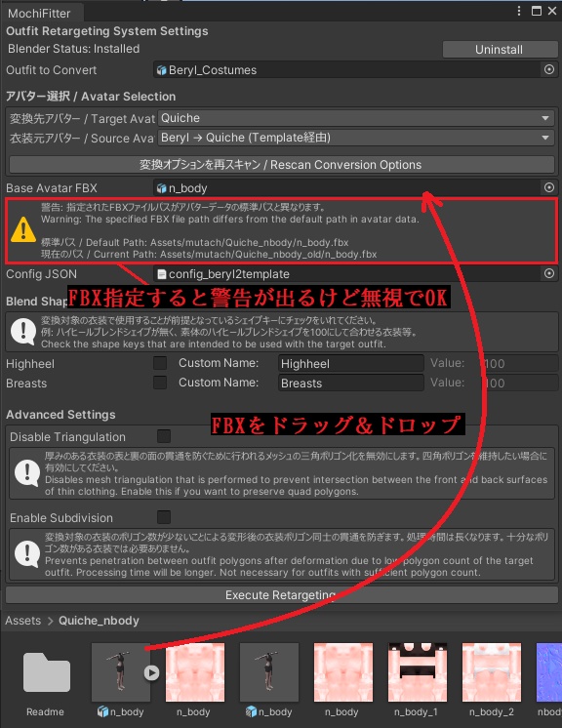
Task: Click Execute Retargeting button
Action: [x=281, y=594]
